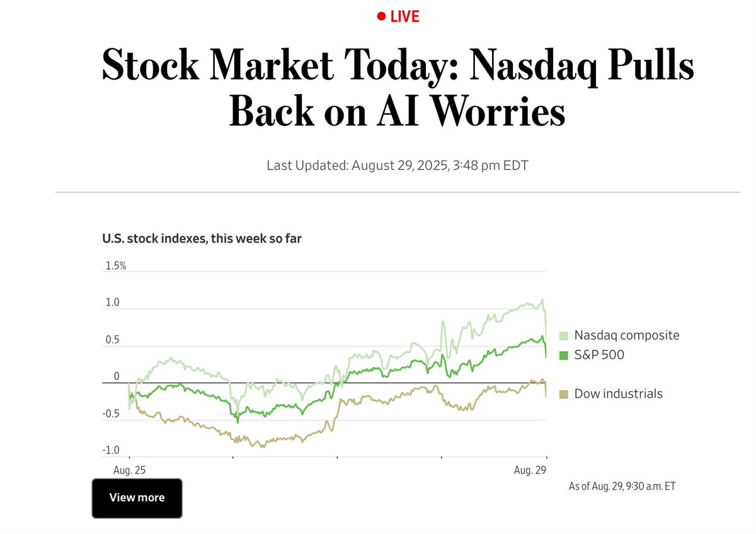Click the 1.5% y-axis label

(115, 266)
